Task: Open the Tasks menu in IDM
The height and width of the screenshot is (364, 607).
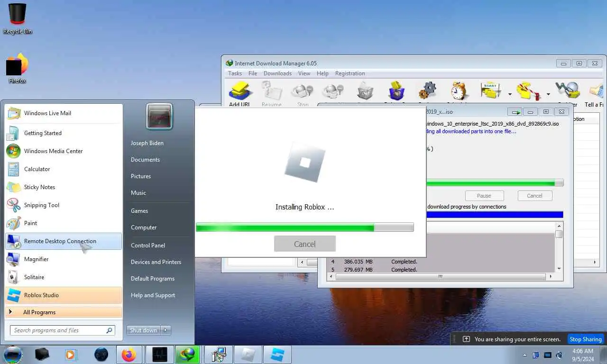Action: pyautogui.click(x=235, y=73)
